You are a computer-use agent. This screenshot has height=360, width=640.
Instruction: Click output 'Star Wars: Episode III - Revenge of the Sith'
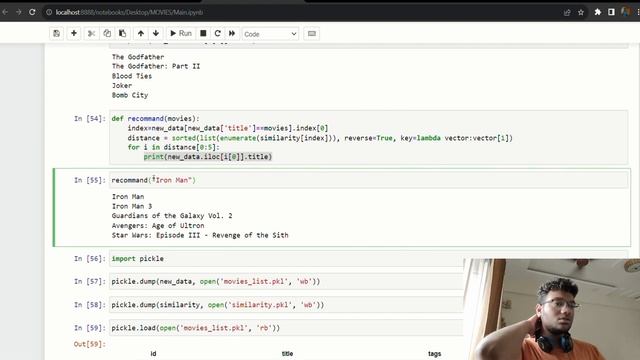(x=200, y=236)
